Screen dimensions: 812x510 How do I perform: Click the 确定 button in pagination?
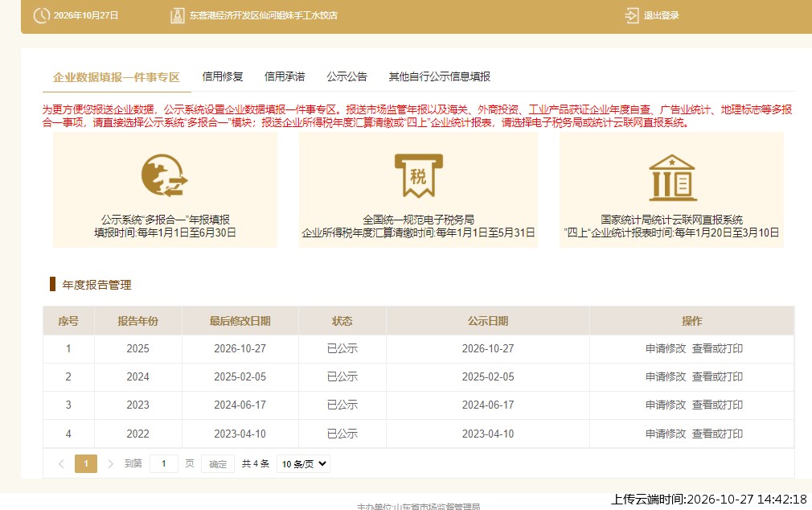tap(218, 464)
